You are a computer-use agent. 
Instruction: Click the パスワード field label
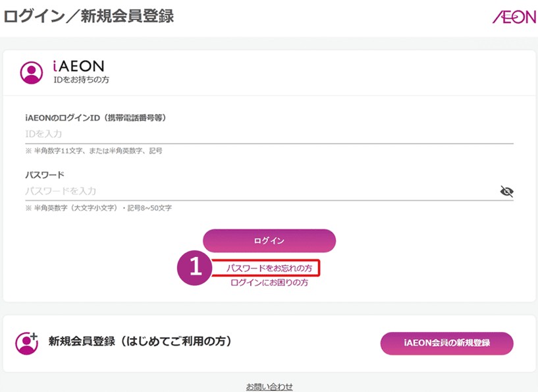[x=45, y=175]
